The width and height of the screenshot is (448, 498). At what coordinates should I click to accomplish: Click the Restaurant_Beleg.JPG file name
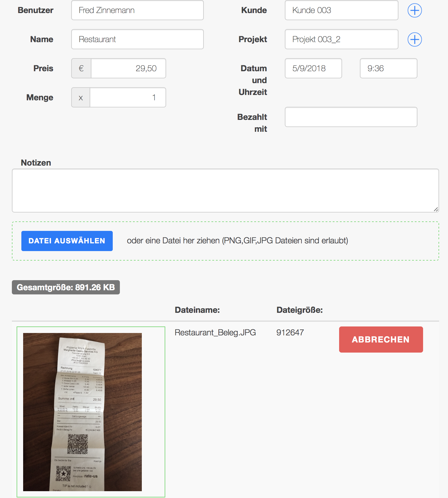click(x=215, y=333)
